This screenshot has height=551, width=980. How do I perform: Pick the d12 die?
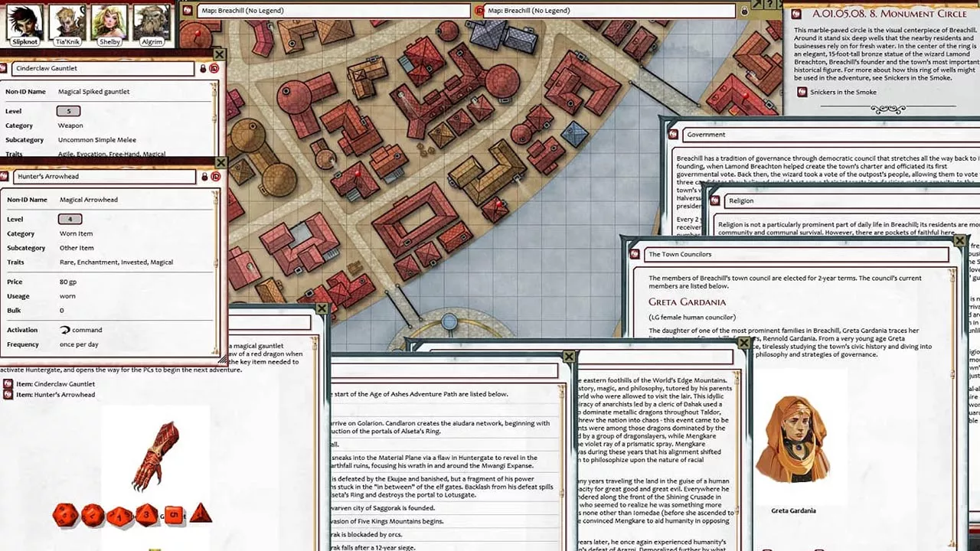93,515
